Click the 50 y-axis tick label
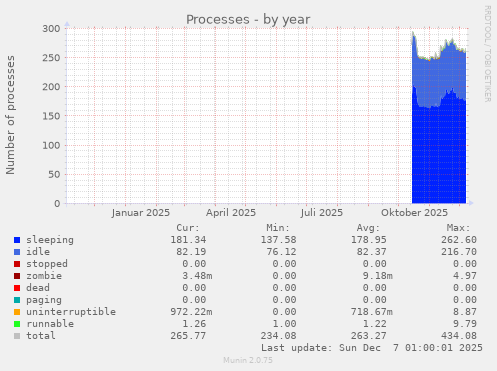This screenshot has height=371, width=497. (x=54, y=174)
